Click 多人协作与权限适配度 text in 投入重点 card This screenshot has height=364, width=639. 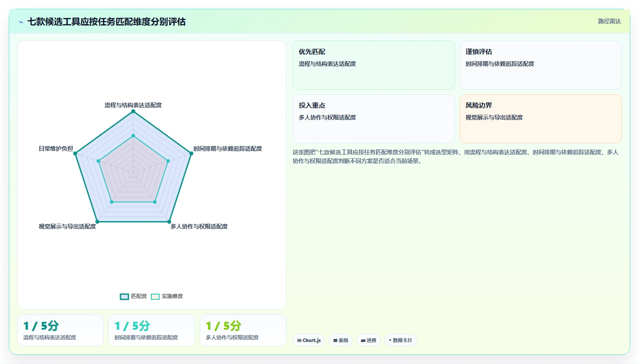point(327,117)
